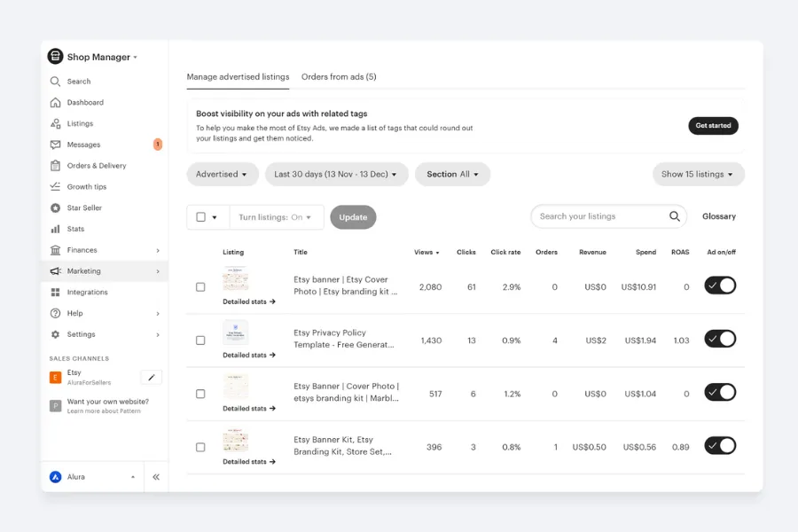Click the blue Alura logo icon
This screenshot has height=532, width=798.
[x=55, y=477]
